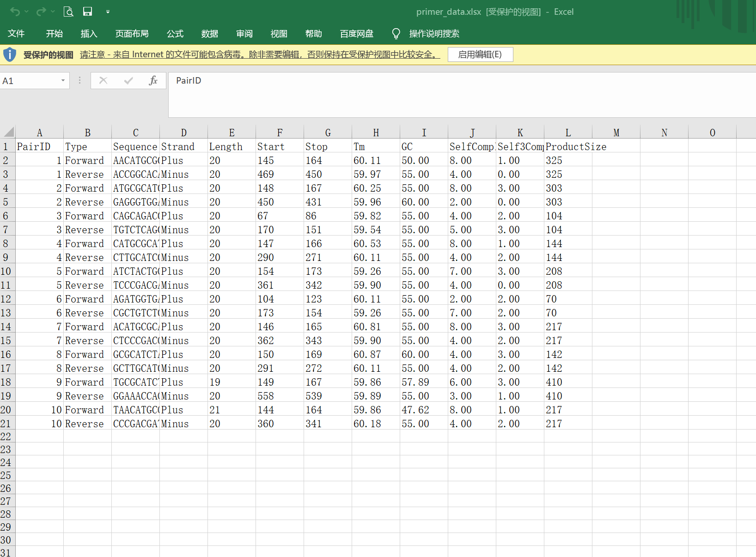The height and width of the screenshot is (557, 756).
Task: Open the Undo history dropdown arrow
Action: 26,12
